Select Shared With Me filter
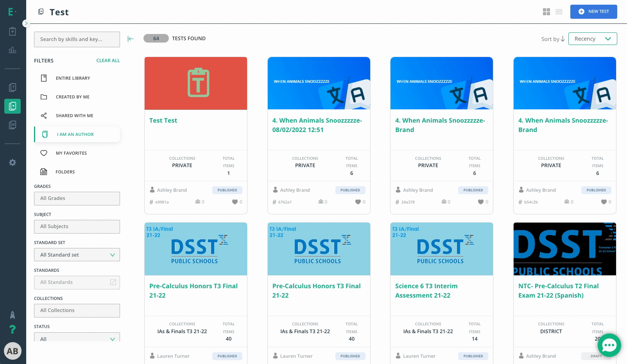 [77, 116]
